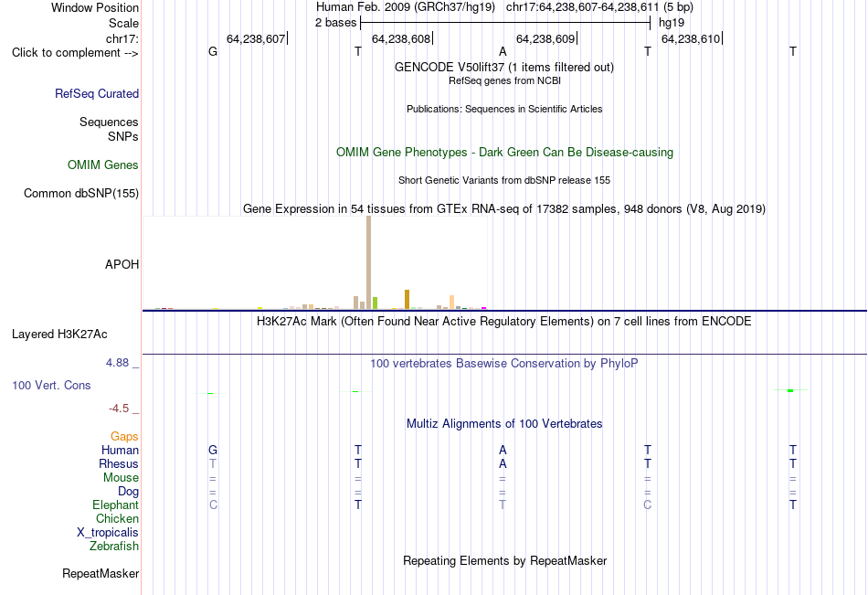This screenshot has width=868, height=595.
Task: Select the Dog species label
Action: [x=129, y=492]
